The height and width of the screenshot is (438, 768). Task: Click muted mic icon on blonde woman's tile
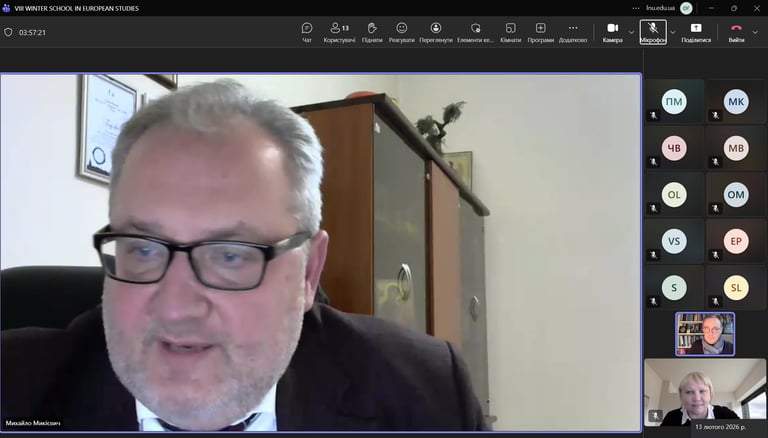pyautogui.click(x=655, y=416)
